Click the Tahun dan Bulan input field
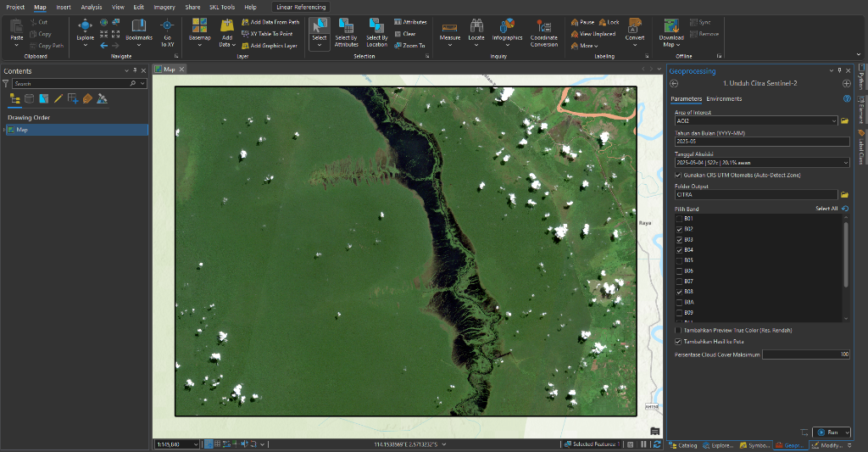 (762, 142)
